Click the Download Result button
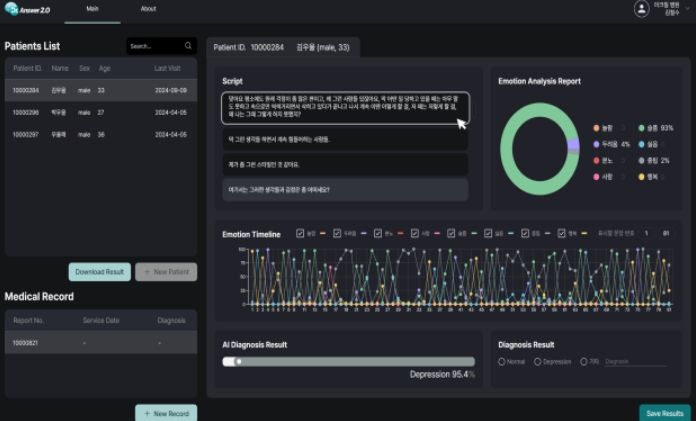Screen dimensions: 696x421 click(x=99, y=272)
